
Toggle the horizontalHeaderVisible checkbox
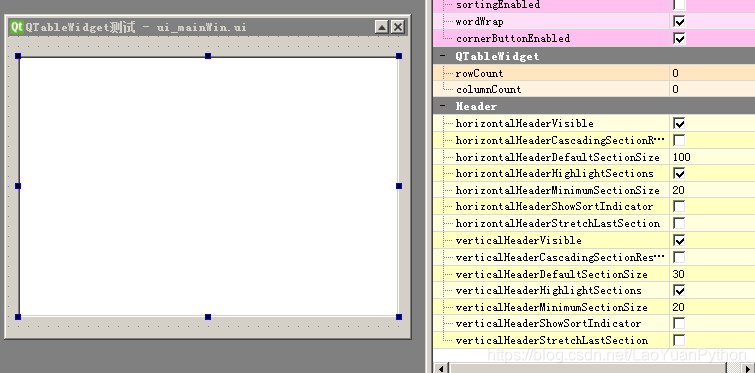click(679, 124)
